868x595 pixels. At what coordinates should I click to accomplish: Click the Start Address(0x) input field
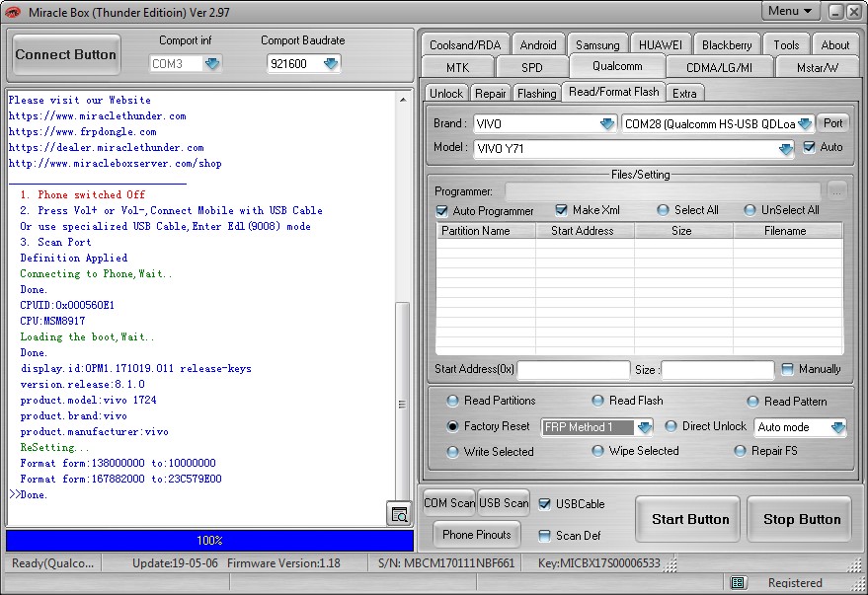574,369
